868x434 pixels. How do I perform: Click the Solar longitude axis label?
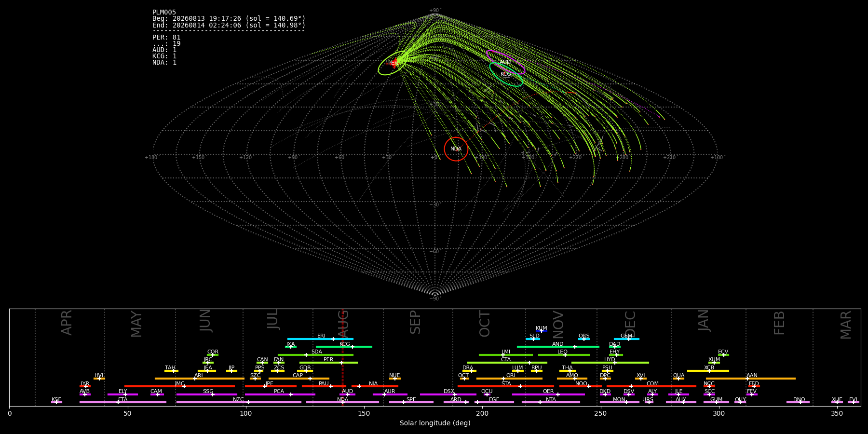tap(435, 423)
